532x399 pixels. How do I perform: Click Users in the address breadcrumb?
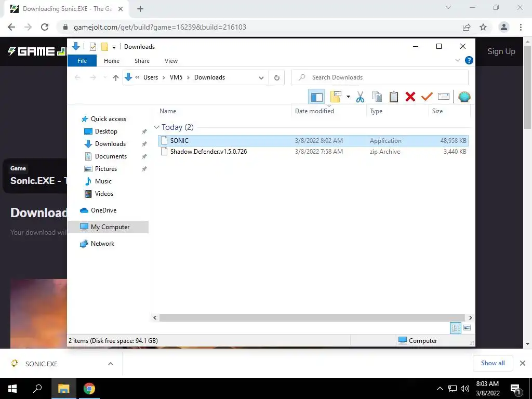pyautogui.click(x=150, y=77)
